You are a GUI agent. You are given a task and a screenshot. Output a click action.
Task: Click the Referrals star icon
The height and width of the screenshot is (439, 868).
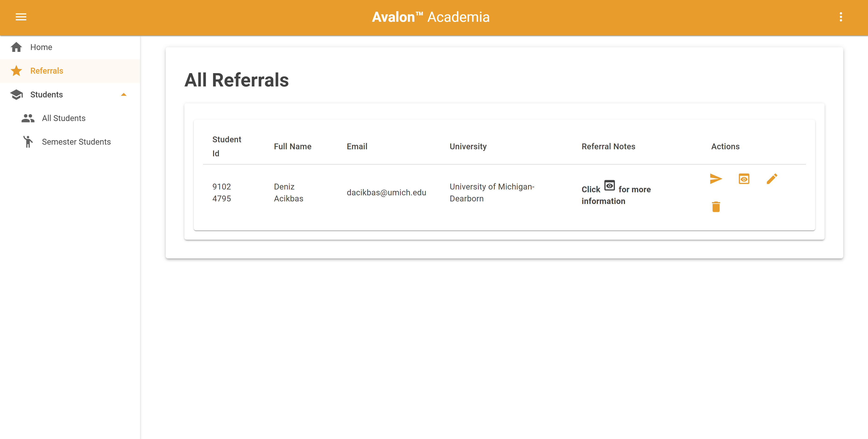(16, 71)
